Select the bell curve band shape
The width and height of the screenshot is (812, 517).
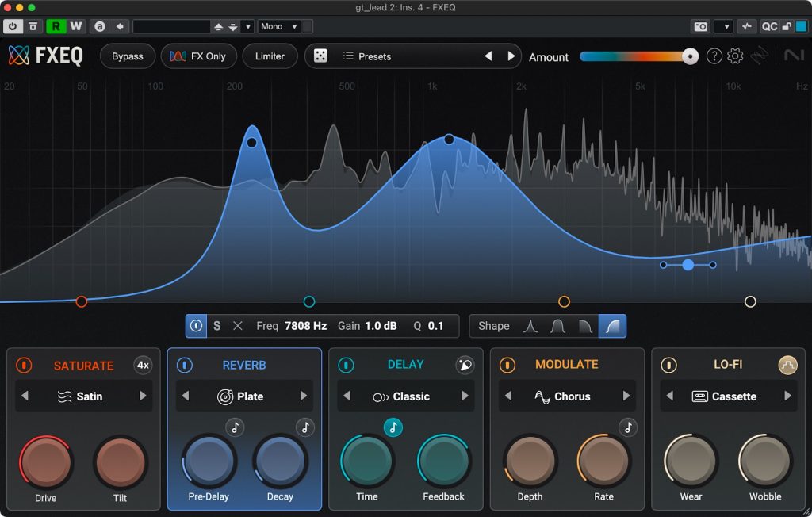(530, 326)
